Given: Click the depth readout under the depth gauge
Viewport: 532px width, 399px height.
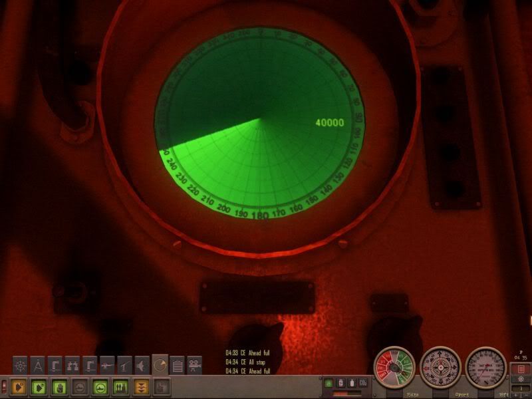Looking at the screenshot, I should point(504,395).
